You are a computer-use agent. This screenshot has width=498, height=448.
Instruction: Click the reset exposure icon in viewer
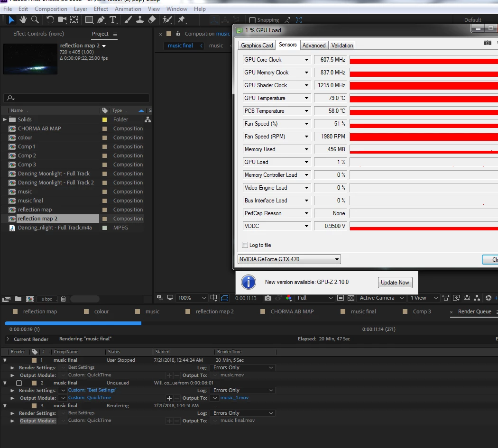[489, 298]
